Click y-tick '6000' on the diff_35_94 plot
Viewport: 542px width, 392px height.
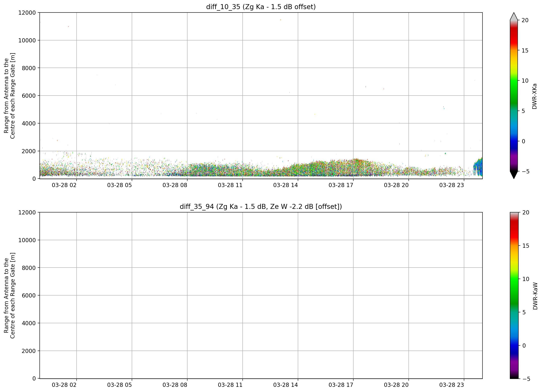29,295
